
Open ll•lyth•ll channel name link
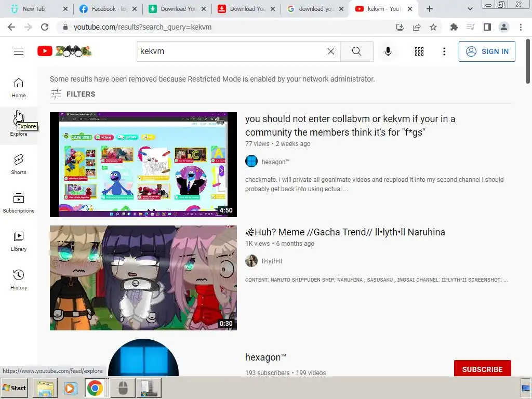point(272,261)
